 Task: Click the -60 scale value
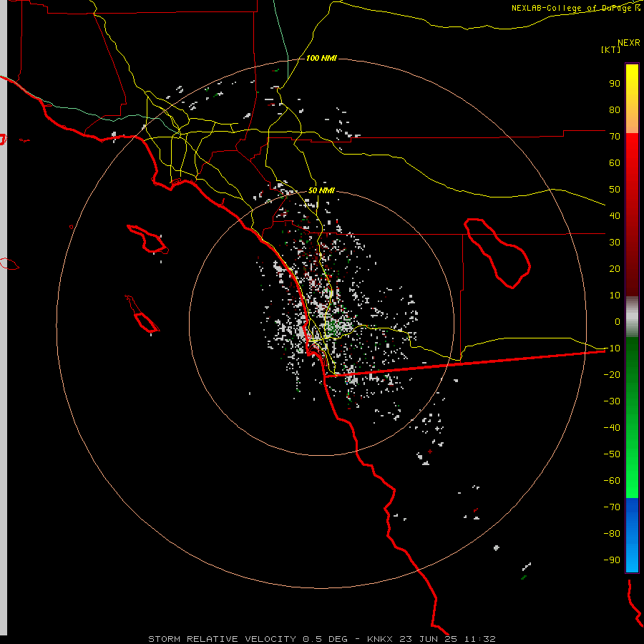pos(612,481)
